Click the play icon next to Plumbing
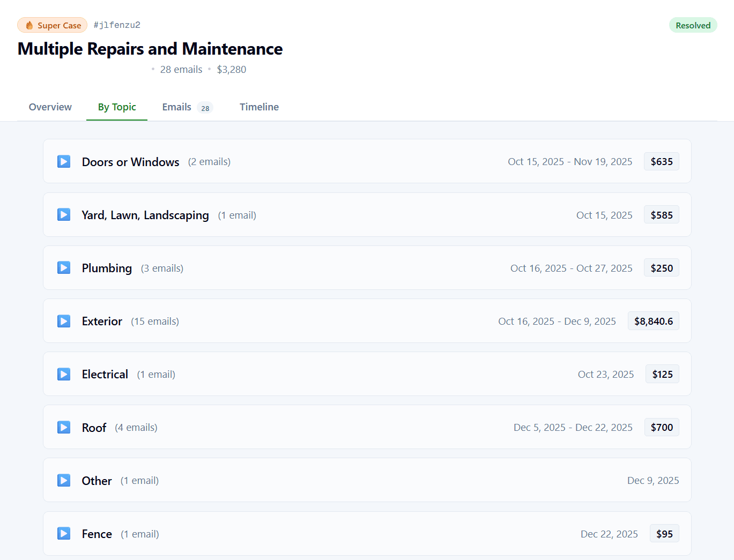 click(63, 267)
